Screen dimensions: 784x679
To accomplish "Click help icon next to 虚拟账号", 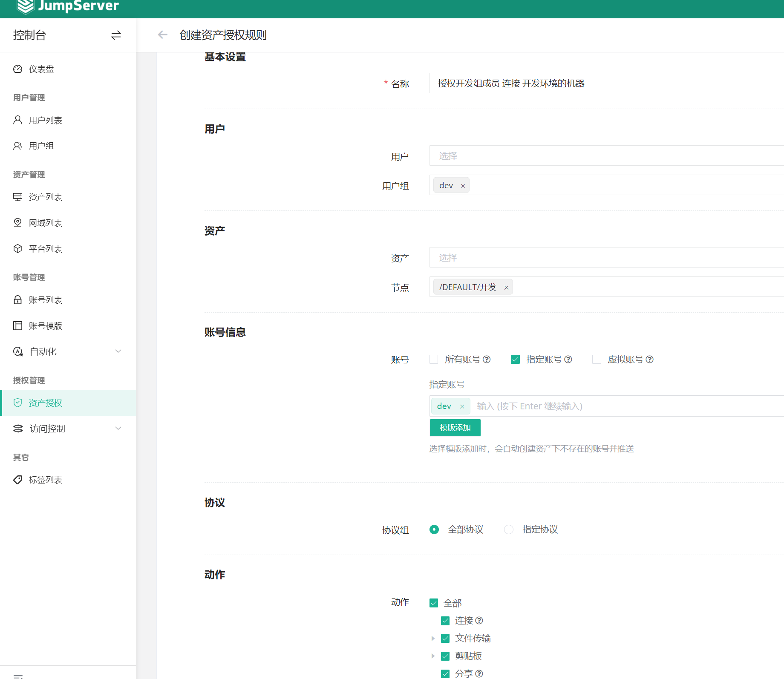I will 649,360.
